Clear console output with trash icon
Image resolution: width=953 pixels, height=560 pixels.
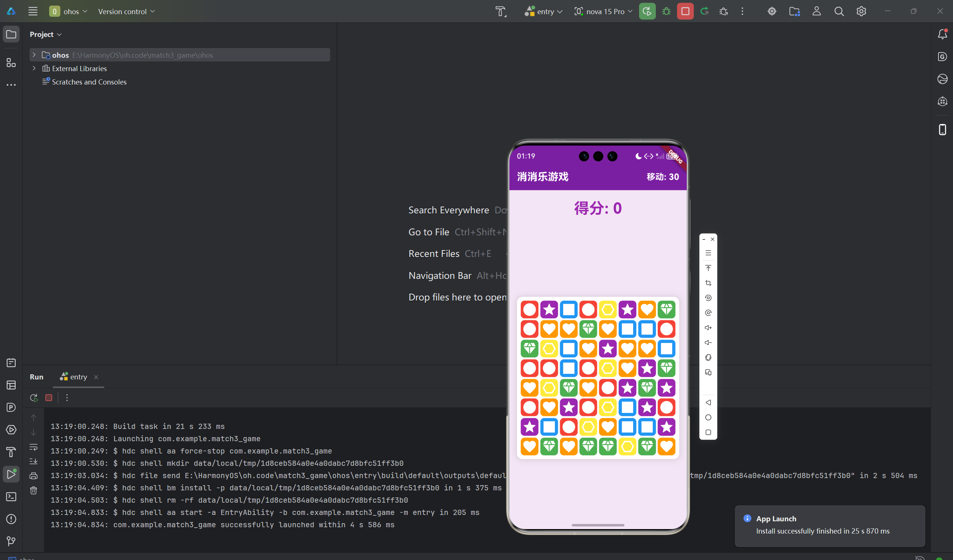coord(33,490)
